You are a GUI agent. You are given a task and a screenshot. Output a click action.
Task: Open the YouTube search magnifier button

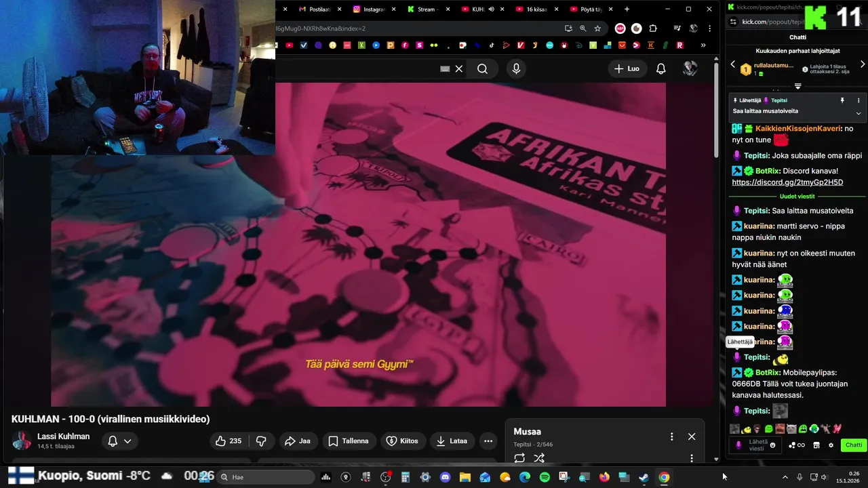[482, 68]
